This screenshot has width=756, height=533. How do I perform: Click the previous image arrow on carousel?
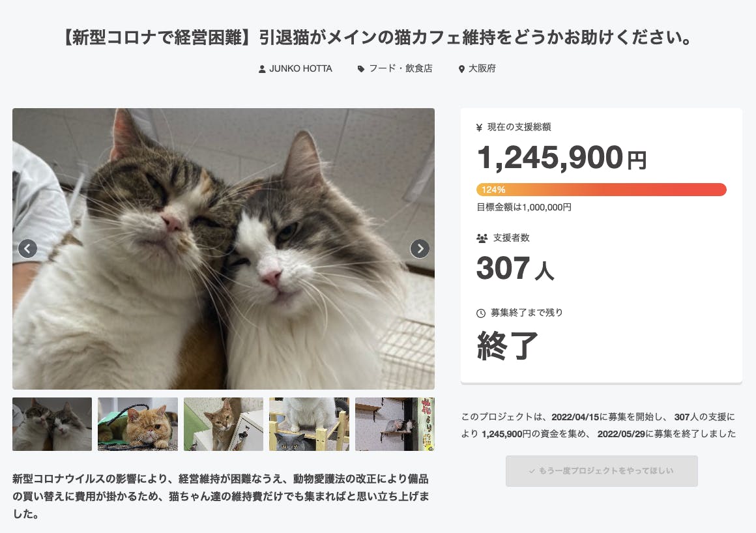27,248
